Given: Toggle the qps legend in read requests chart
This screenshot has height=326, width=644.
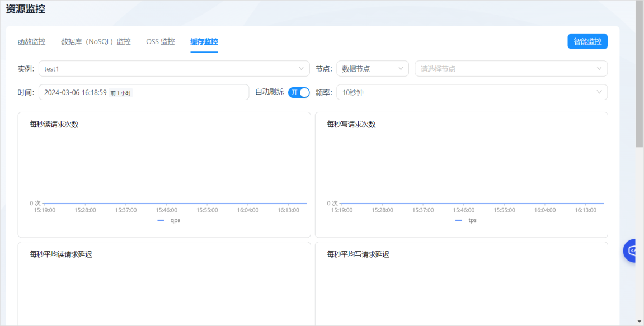Looking at the screenshot, I should [169, 220].
